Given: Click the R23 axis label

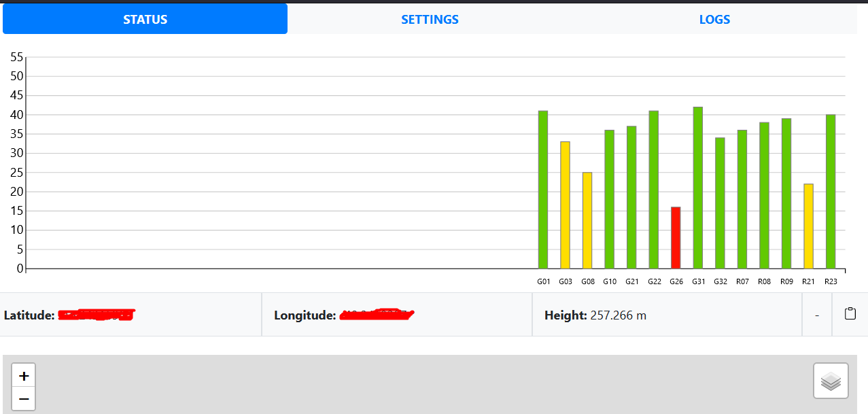Looking at the screenshot, I should (830, 281).
